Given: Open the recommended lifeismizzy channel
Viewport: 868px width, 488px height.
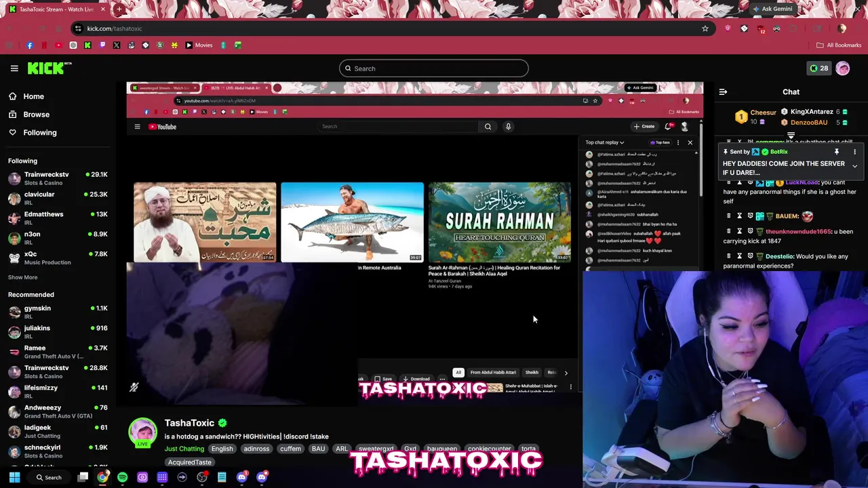Looking at the screenshot, I should (58, 391).
